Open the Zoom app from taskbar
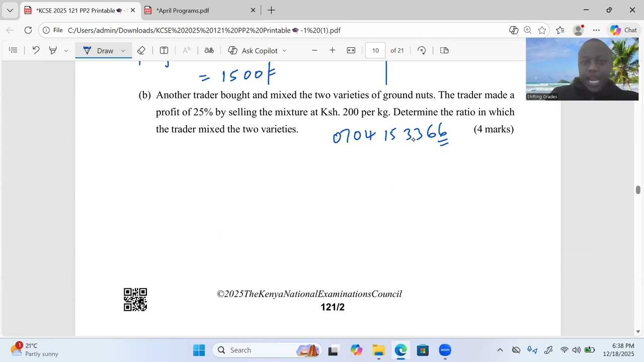Viewport: 644px width, 362px height. 445,350
